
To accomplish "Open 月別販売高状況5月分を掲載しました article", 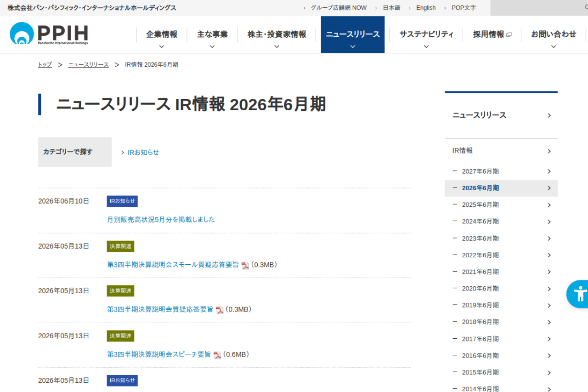I will (x=161, y=220).
